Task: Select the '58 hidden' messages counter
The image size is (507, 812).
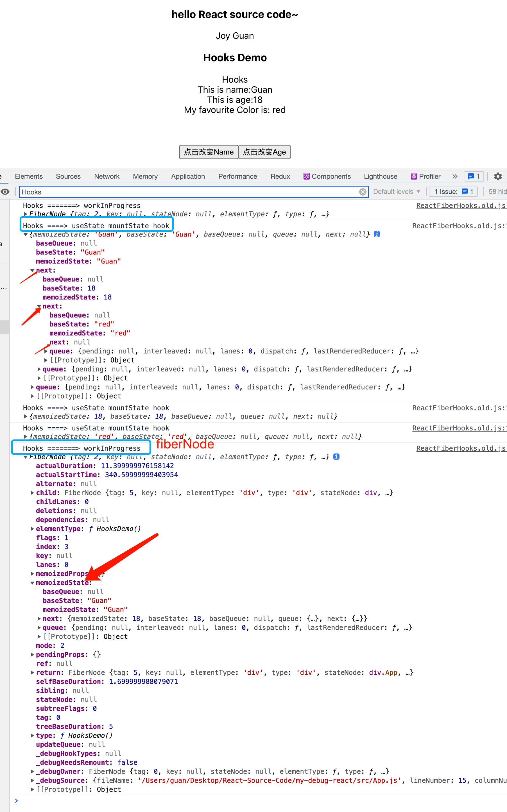Action: pyautogui.click(x=497, y=192)
